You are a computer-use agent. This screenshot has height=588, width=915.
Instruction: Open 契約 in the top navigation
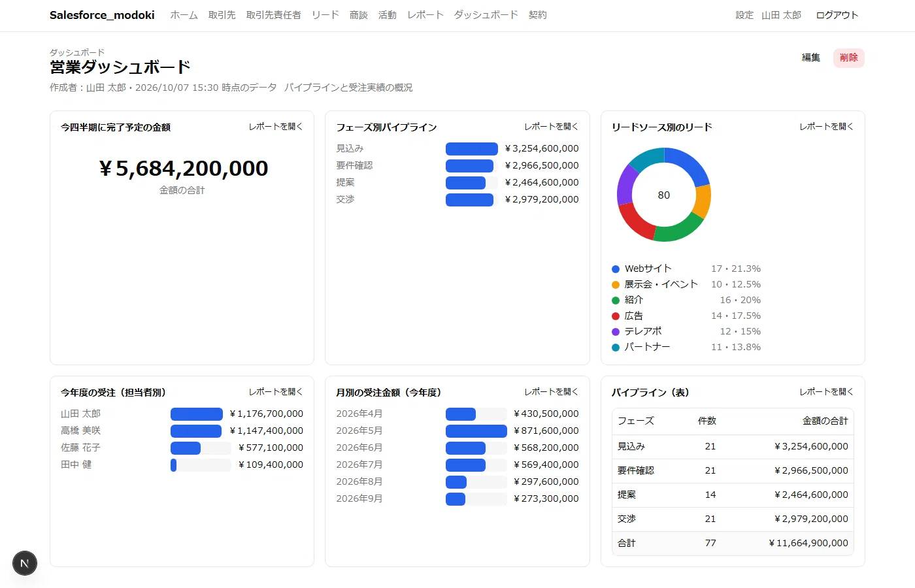(x=538, y=15)
